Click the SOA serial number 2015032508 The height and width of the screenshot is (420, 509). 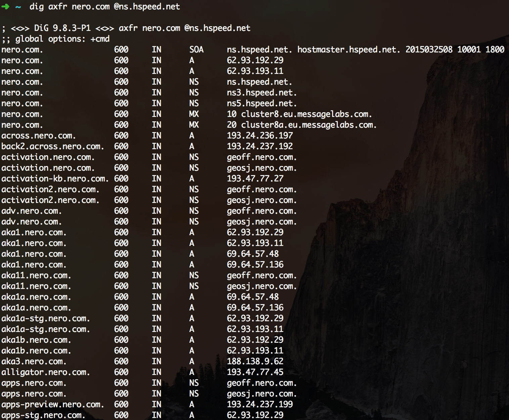429,50
